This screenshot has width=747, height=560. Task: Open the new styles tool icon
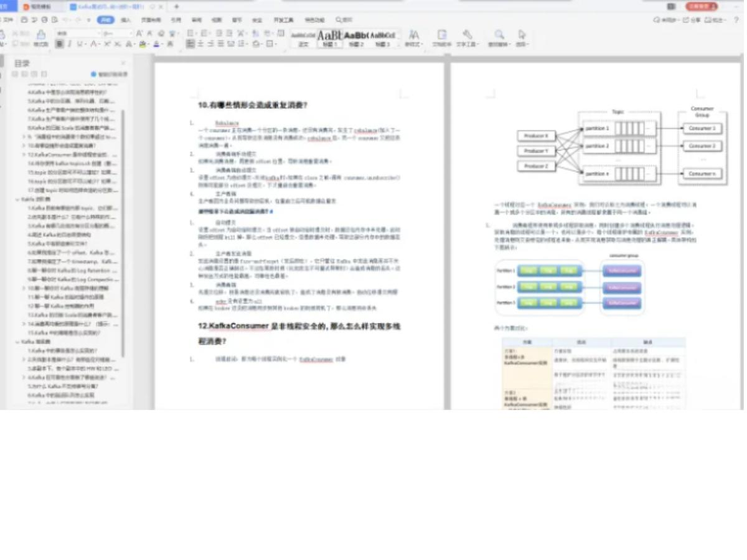tap(413, 34)
